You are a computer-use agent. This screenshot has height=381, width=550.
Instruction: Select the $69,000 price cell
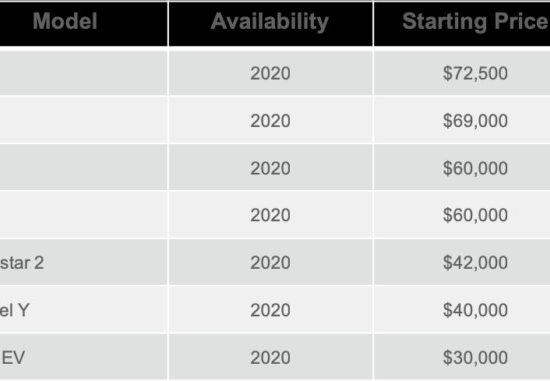tap(462, 120)
